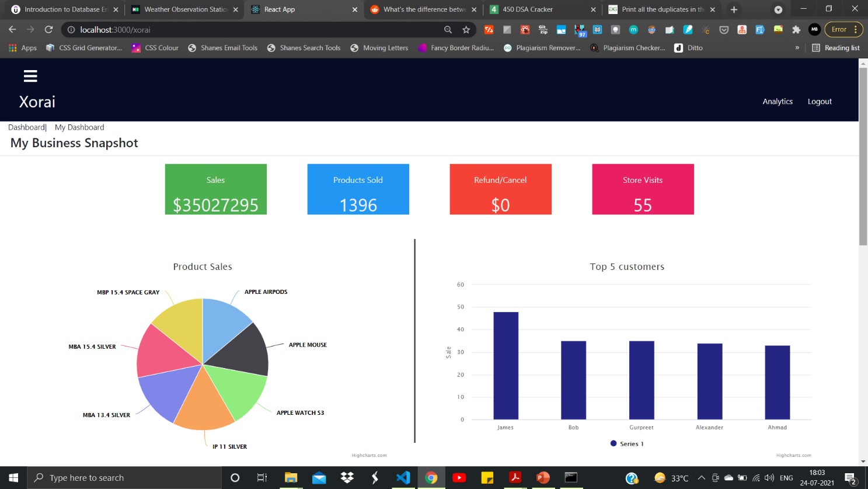The width and height of the screenshot is (868, 489).
Task: Reload the localhost page
Action: point(48,30)
